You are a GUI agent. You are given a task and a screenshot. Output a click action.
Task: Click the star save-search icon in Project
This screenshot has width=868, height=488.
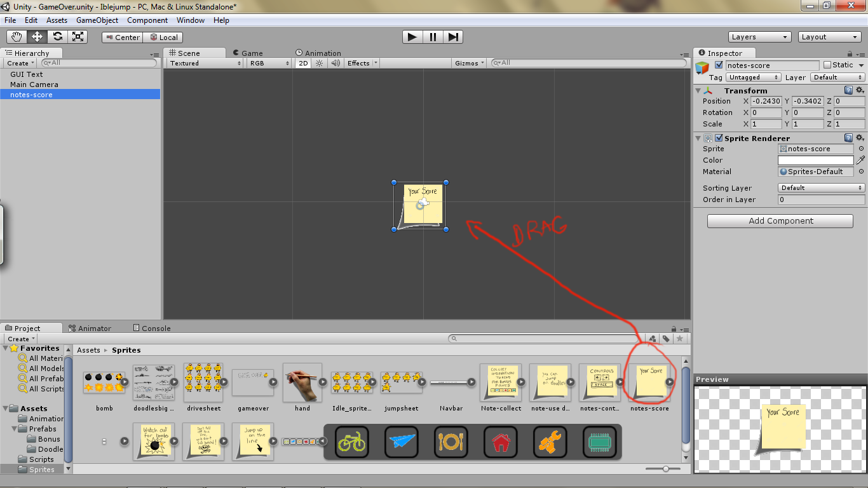point(679,339)
